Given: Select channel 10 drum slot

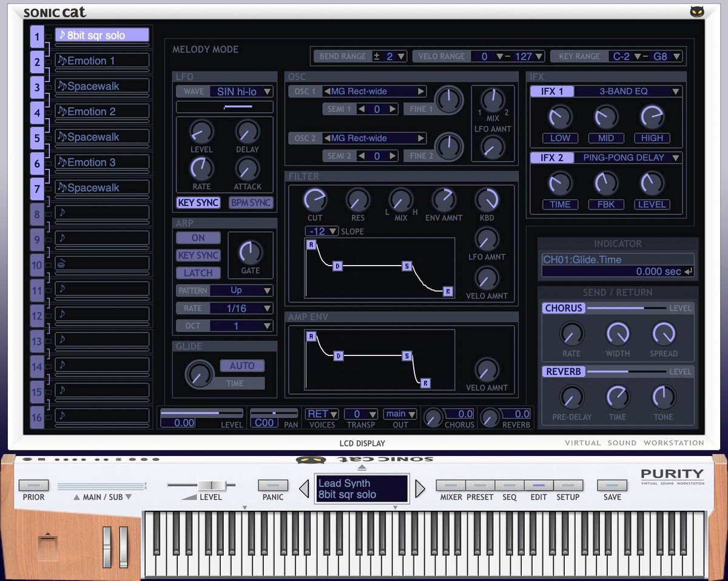Looking at the screenshot, I should [102, 264].
